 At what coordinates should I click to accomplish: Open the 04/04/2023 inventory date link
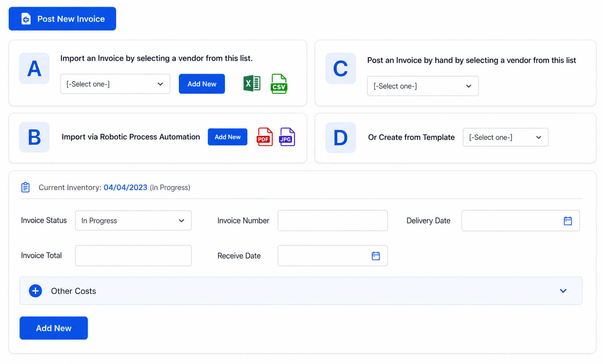point(125,187)
